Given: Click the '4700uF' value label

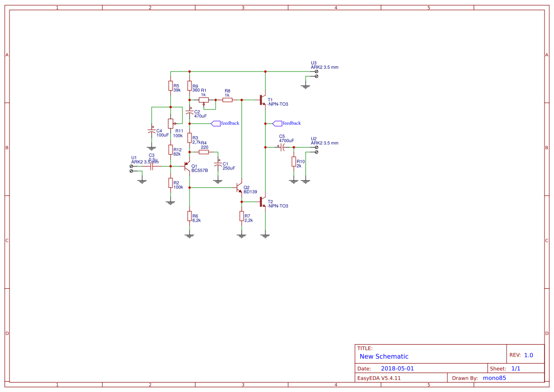Looking at the screenshot, I should point(287,141).
